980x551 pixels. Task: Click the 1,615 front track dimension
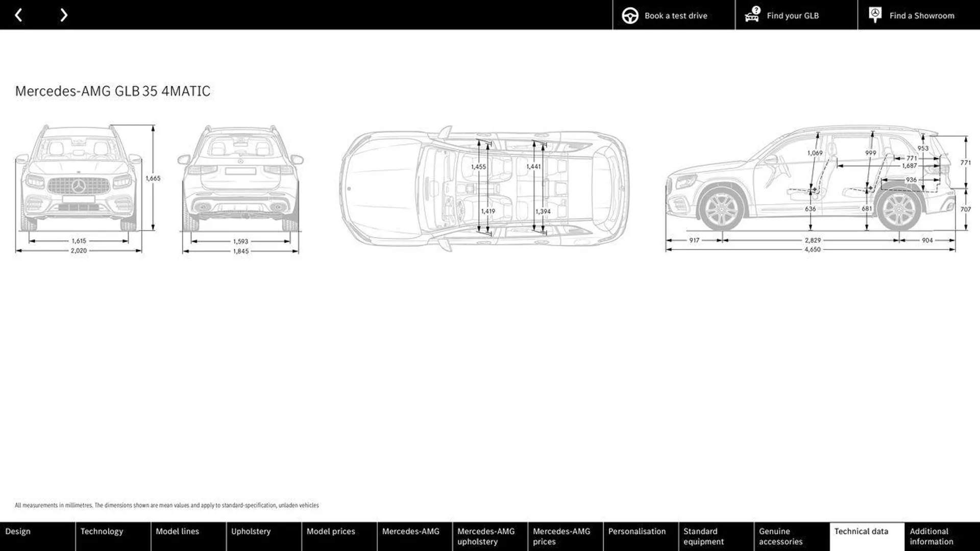[79, 241]
